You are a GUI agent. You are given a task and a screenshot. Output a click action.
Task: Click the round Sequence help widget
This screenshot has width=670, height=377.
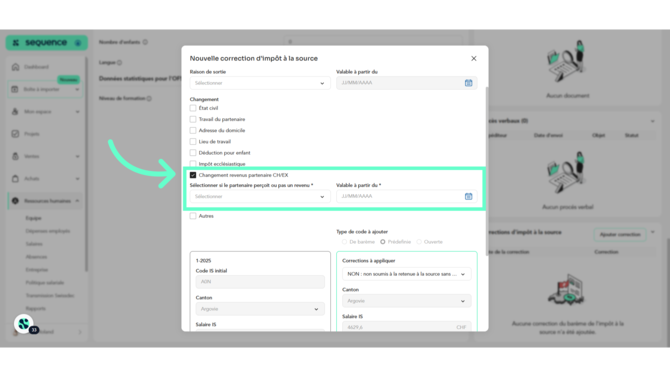coord(24,324)
